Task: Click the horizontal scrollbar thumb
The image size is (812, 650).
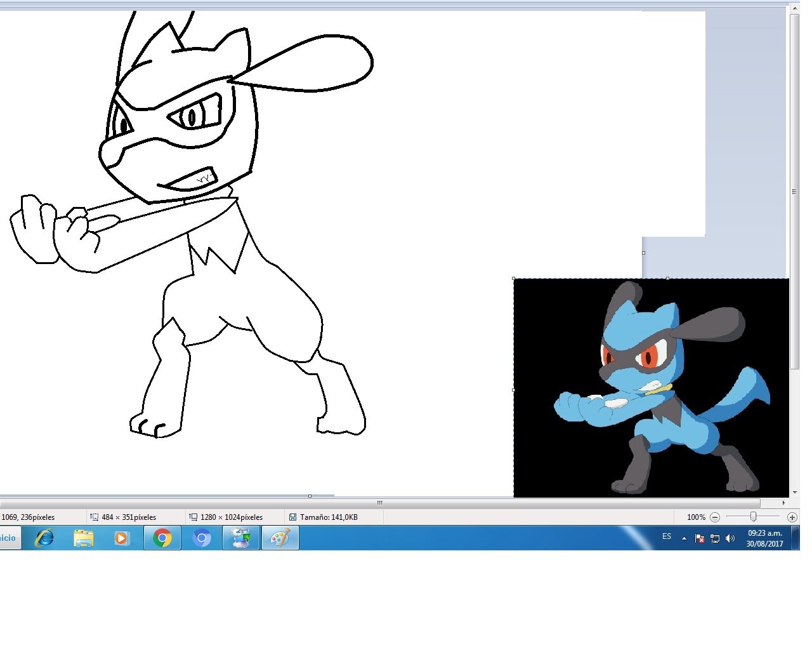Action: (x=379, y=503)
